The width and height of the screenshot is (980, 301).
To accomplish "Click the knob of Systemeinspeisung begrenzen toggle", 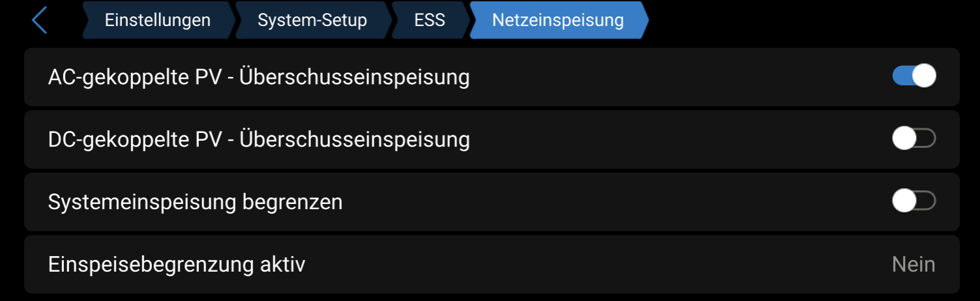I will point(904,201).
